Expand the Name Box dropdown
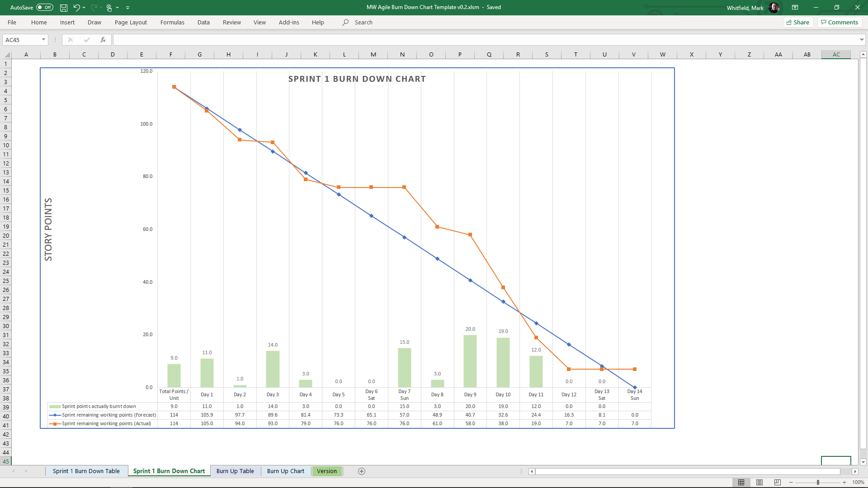 tap(43, 40)
